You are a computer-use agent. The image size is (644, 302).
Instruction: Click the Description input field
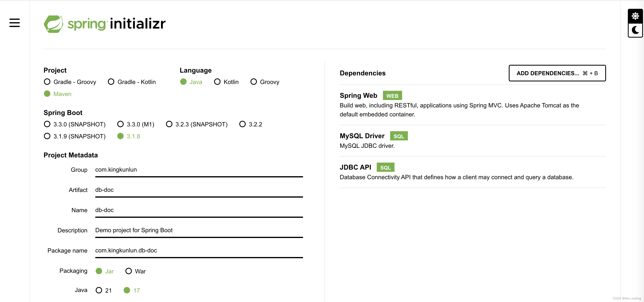(x=199, y=230)
